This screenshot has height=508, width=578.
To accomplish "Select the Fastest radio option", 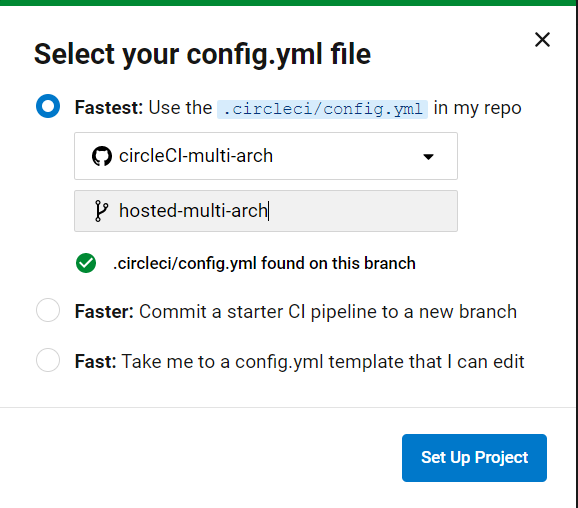I will (48, 106).
